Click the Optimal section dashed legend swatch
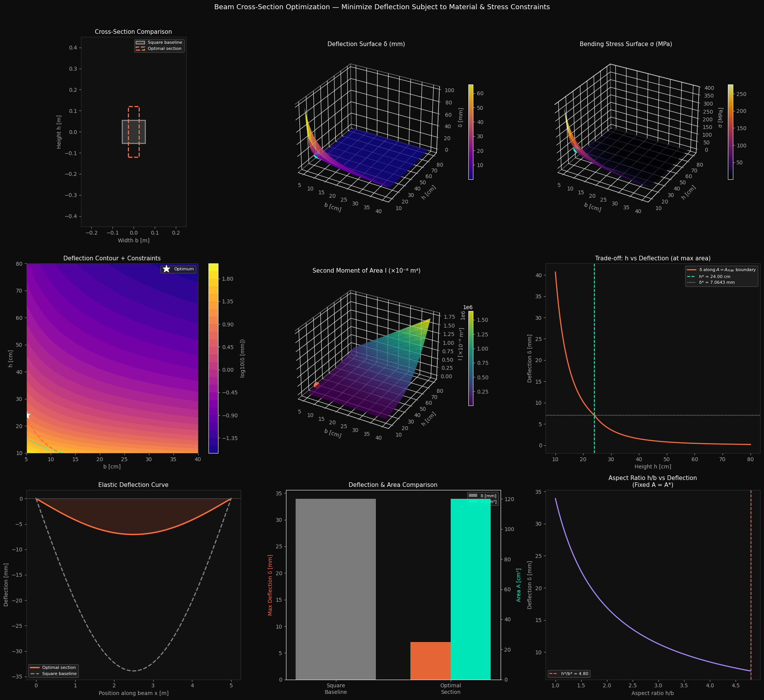 140,49
